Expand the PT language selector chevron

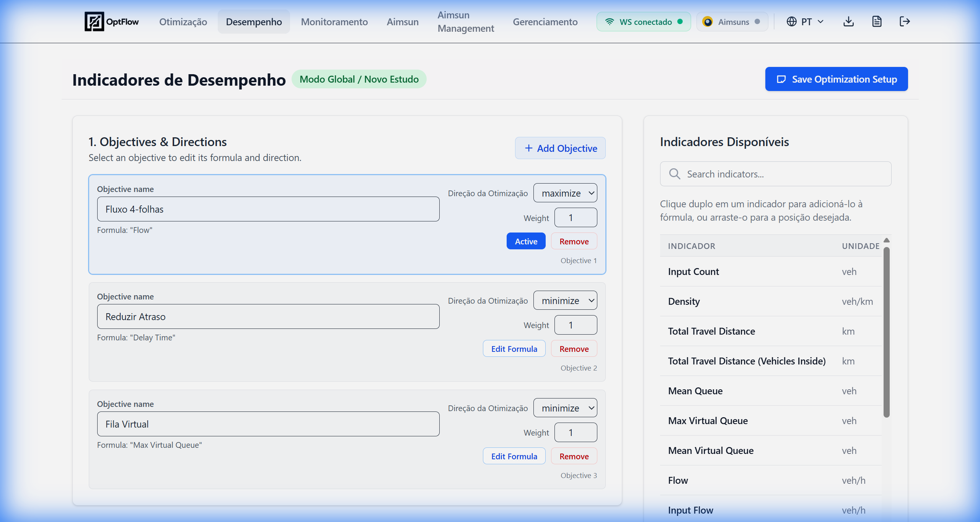click(820, 21)
